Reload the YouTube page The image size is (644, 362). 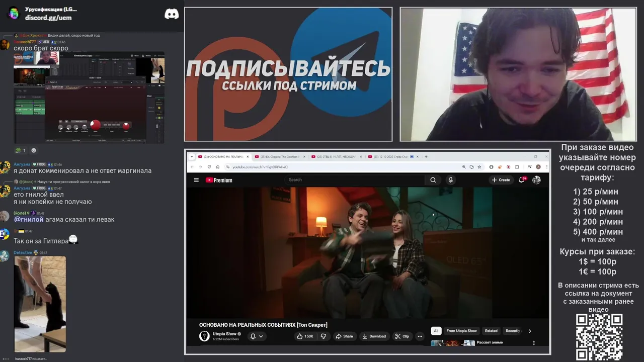209,167
